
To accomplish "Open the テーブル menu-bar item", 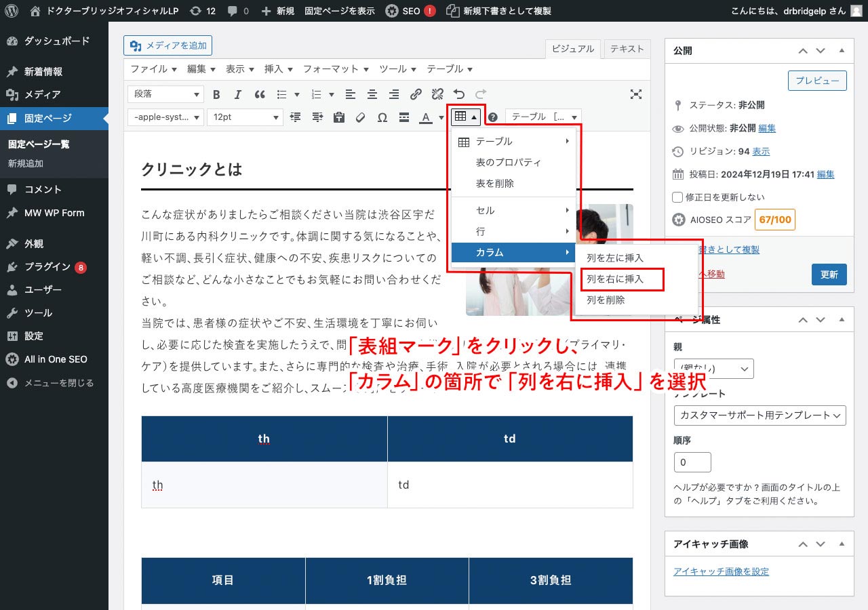I will [x=449, y=69].
